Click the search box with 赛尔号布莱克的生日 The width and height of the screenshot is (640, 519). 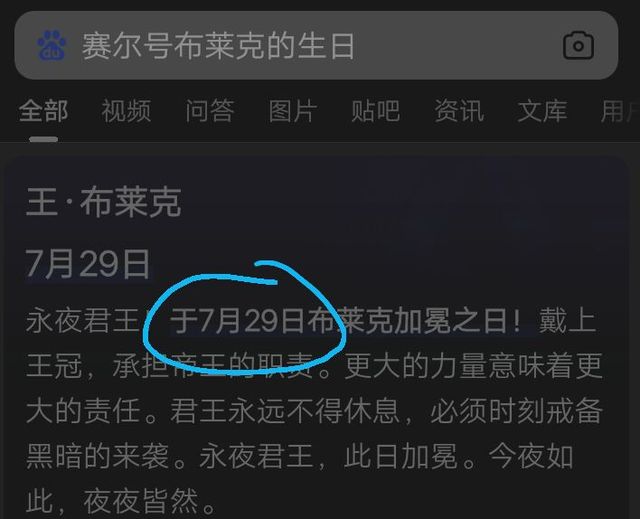(x=316, y=45)
